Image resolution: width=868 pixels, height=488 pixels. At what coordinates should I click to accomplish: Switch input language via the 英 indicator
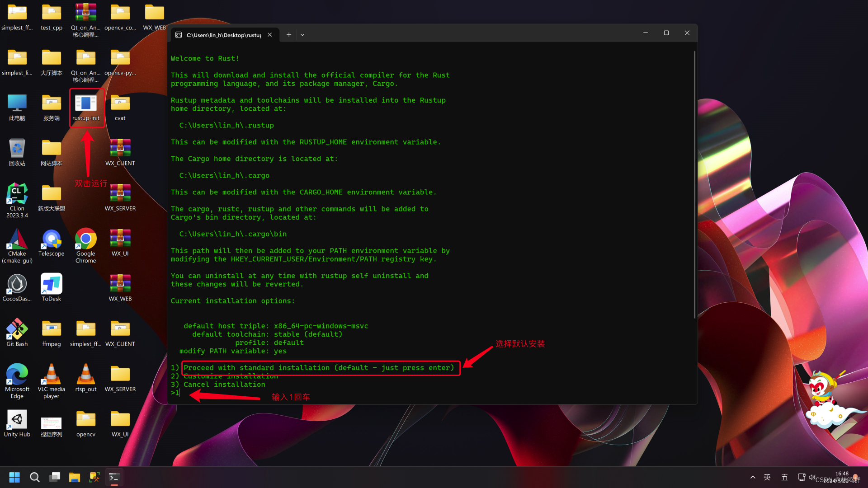[x=767, y=477]
